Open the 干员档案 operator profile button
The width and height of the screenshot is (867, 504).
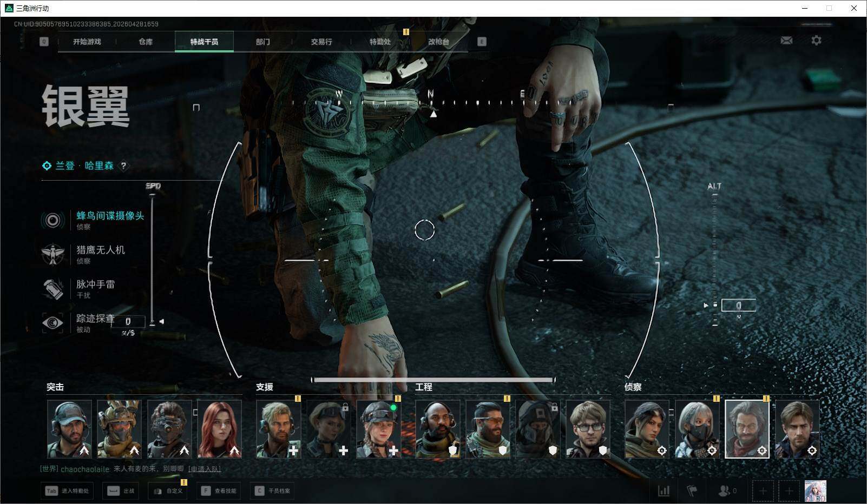272,491
